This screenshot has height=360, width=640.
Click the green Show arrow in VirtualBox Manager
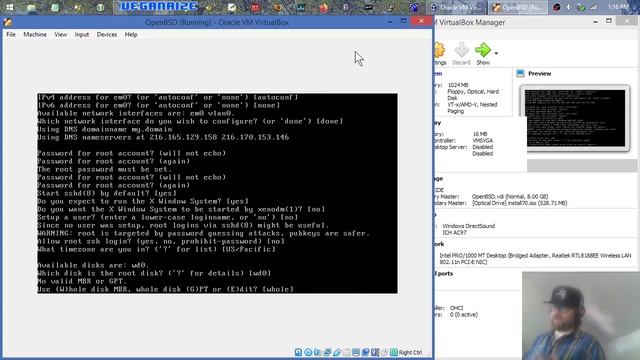(483, 50)
